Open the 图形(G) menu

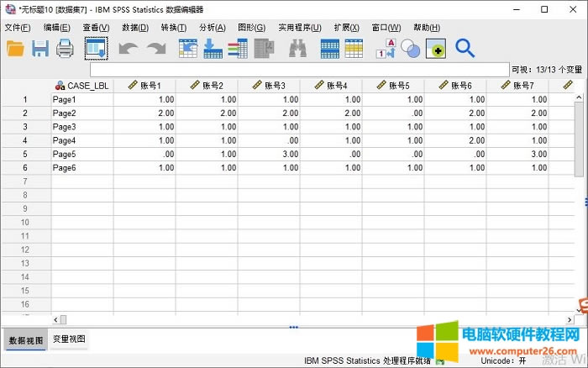(251, 28)
